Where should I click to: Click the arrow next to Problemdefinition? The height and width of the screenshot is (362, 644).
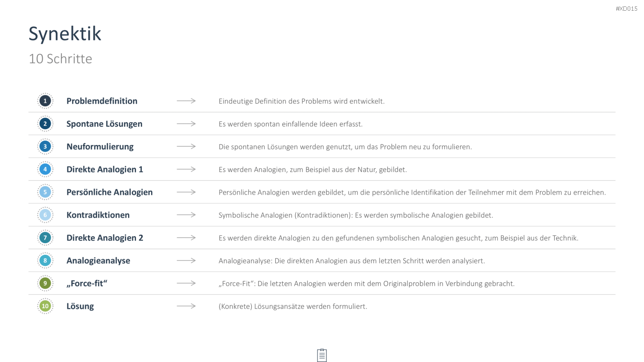[186, 101]
